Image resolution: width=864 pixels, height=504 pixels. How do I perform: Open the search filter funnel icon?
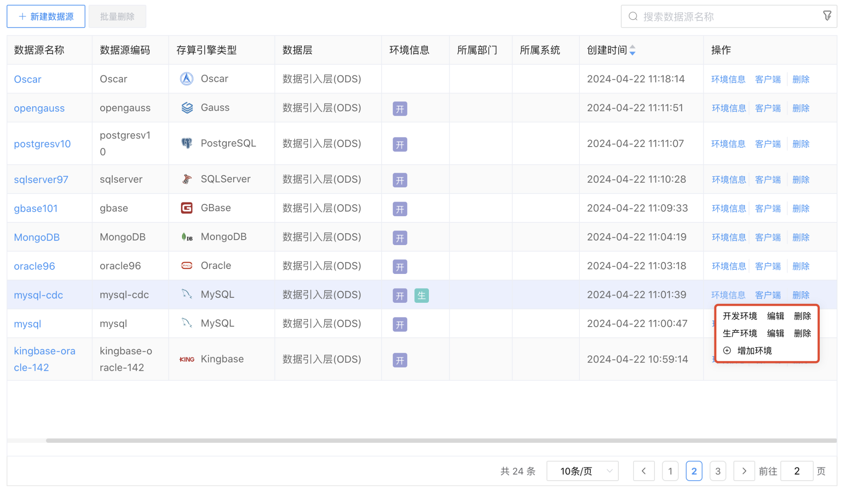point(827,15)
